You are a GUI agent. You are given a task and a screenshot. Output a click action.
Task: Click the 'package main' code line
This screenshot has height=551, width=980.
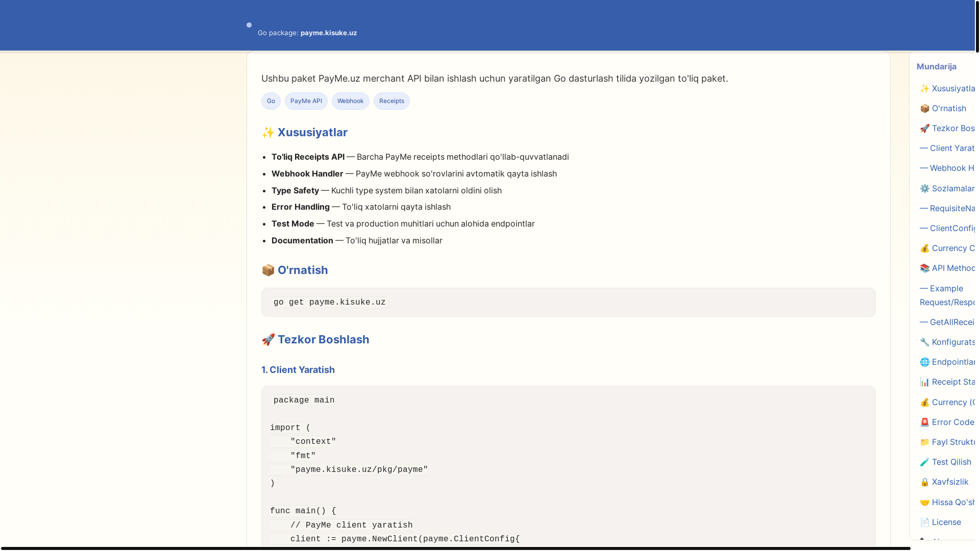pyautogui.click(x=304, y=400)
